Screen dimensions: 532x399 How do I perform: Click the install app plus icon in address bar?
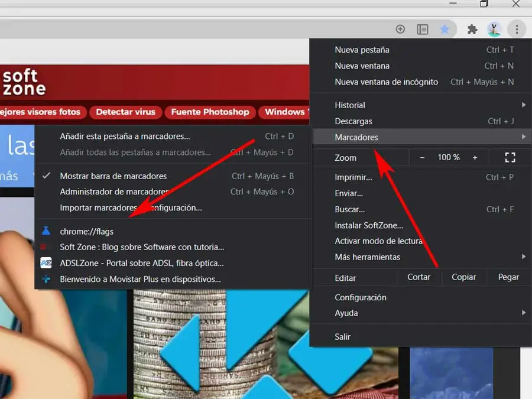(400, 29)
